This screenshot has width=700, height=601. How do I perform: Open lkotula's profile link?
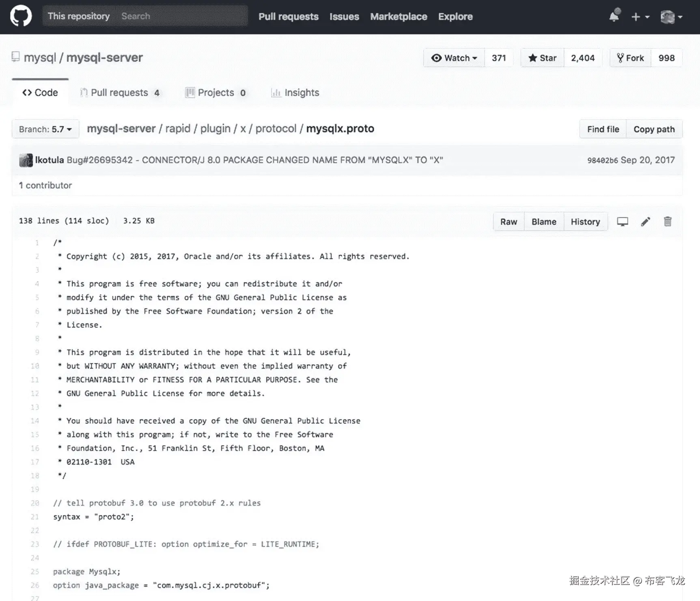(x=50, y=160)
